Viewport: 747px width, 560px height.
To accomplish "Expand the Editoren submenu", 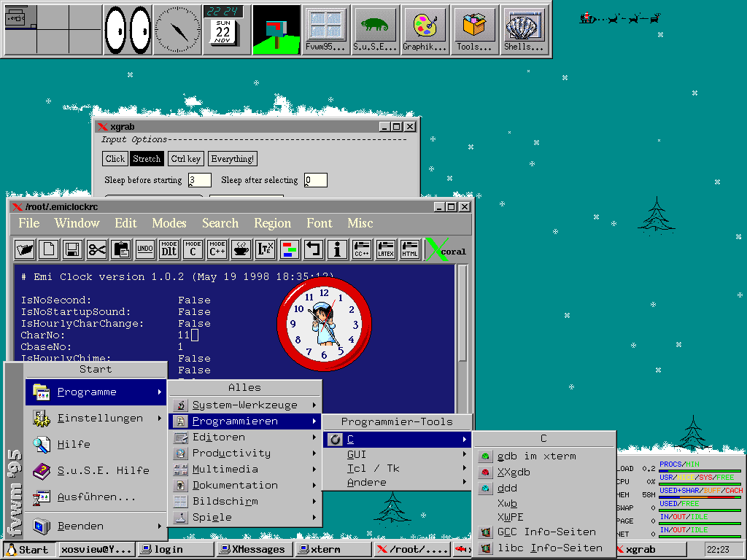I will (245, 437).
